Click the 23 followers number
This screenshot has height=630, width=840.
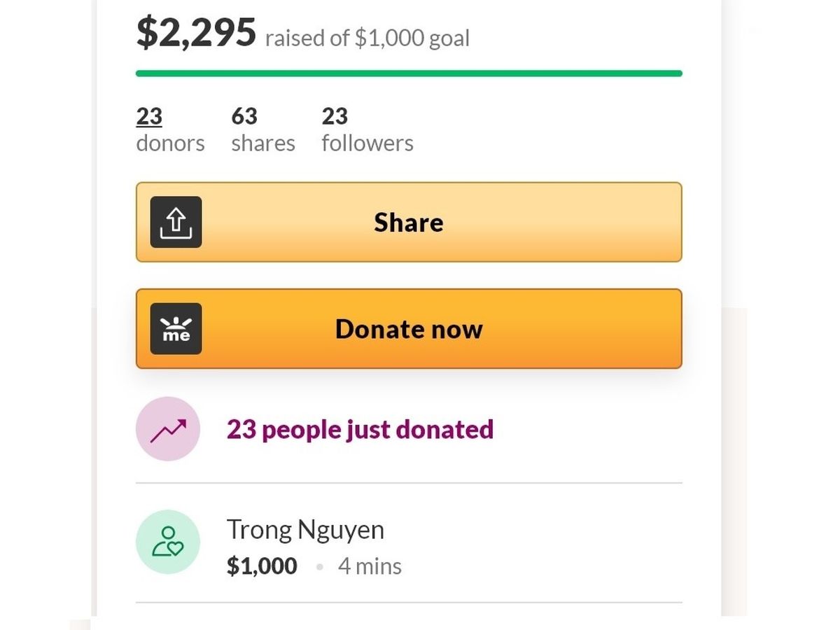[335, 116]
